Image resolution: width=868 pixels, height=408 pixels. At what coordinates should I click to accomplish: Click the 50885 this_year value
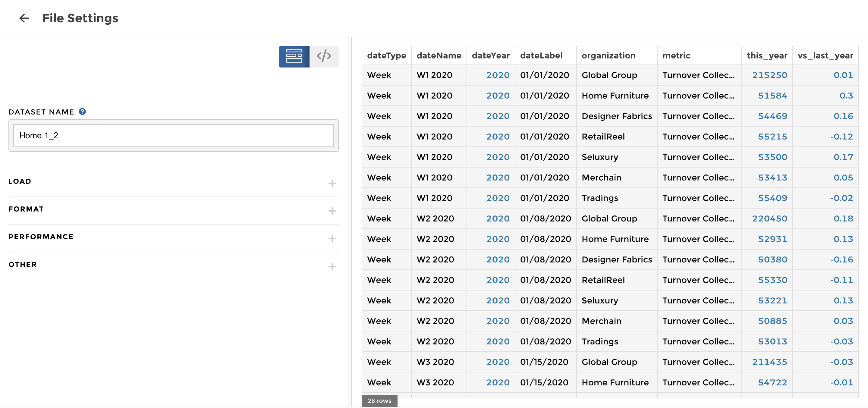click(773, 321)
